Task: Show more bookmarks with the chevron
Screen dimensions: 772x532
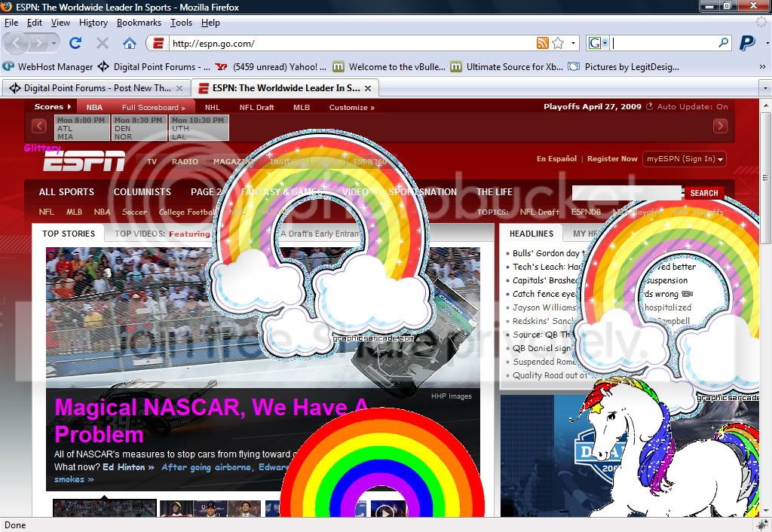Action: pos(762,66)
